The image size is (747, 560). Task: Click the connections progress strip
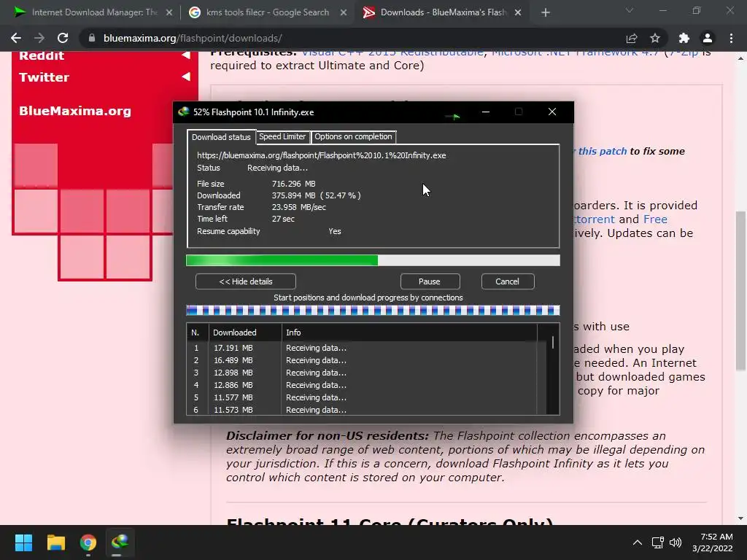pos(373,311)
